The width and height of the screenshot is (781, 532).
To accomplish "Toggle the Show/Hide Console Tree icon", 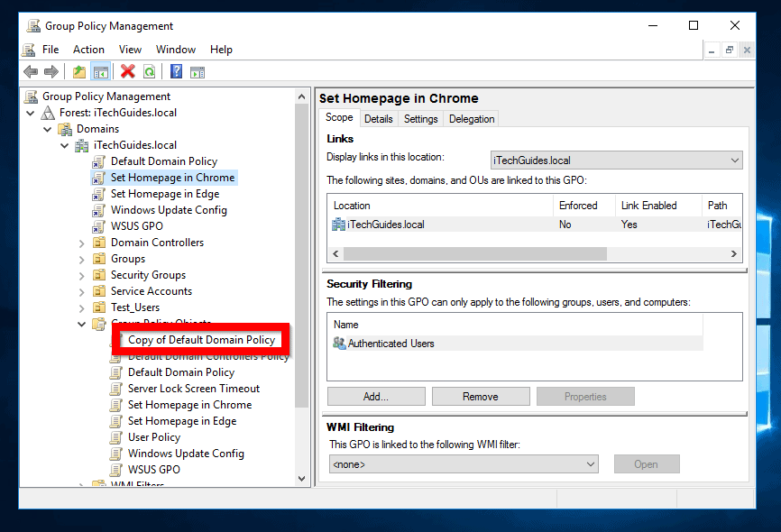I will (100, 72).
